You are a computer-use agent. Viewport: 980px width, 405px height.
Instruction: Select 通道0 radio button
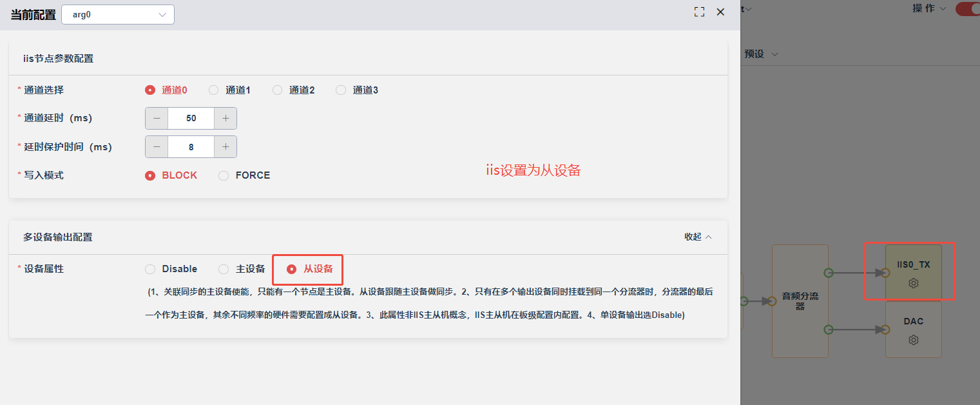point(150,90)
